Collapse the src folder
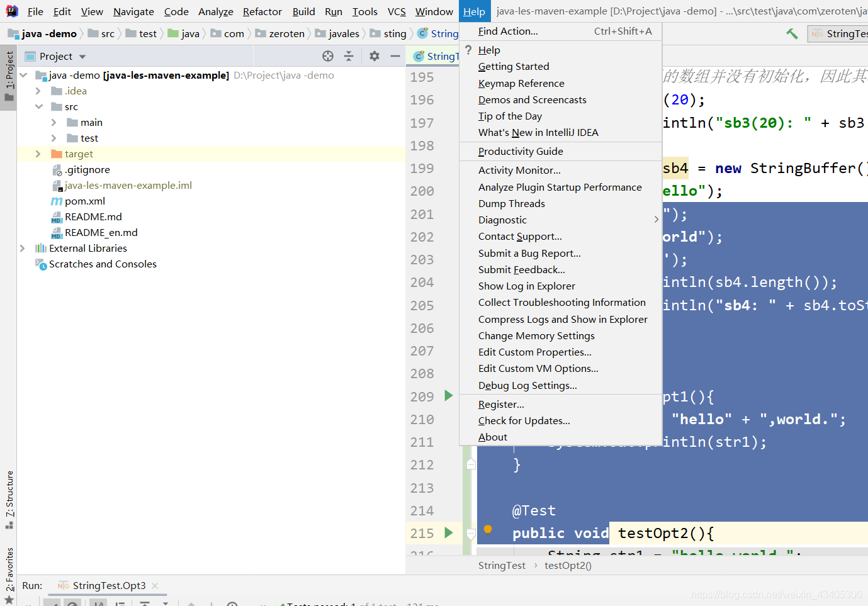The height and width of the screenshot is (606, 868). coord(38,107)
